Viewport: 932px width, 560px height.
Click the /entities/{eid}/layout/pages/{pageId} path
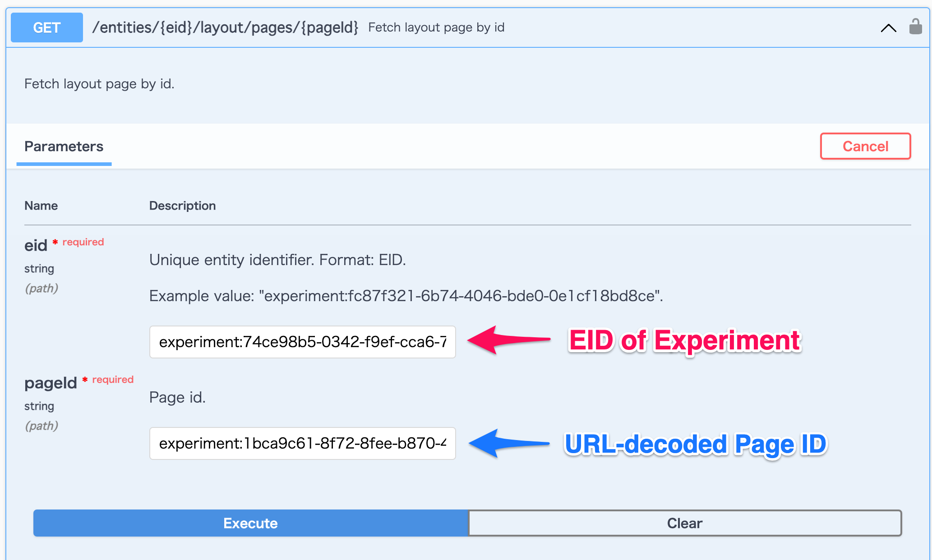[x=225, y=28]
